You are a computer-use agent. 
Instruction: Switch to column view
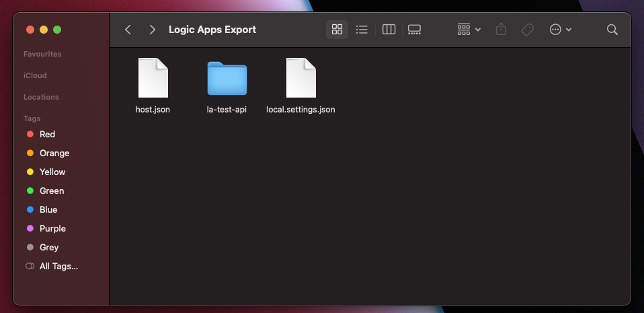pyautogui.click(x=389, y=30)
